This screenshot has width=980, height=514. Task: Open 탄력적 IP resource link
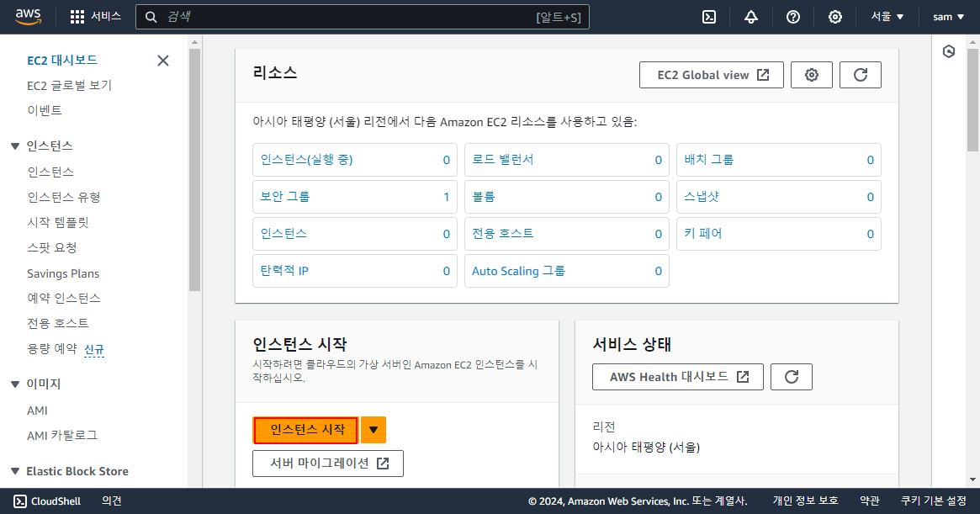tap(284, 271)
